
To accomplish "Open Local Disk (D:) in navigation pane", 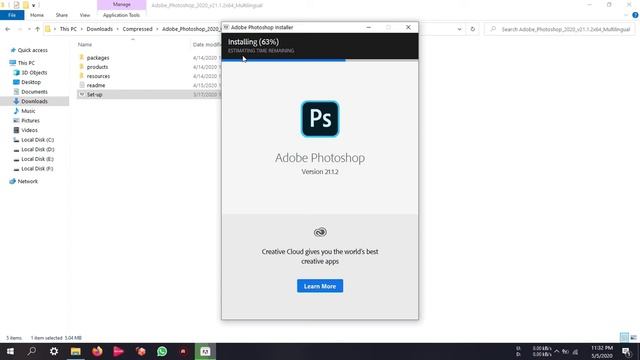I will (x=38, y=149).
